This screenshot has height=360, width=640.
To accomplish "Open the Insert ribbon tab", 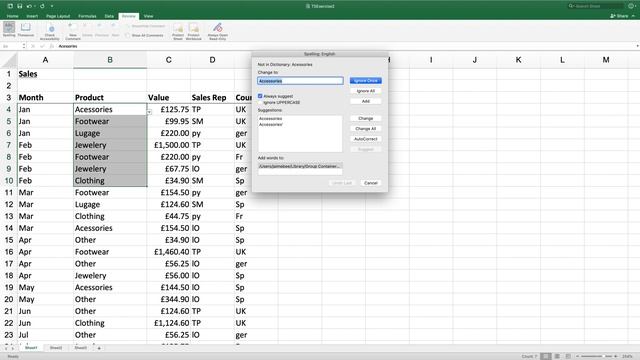I will click(x=32, y=16).
